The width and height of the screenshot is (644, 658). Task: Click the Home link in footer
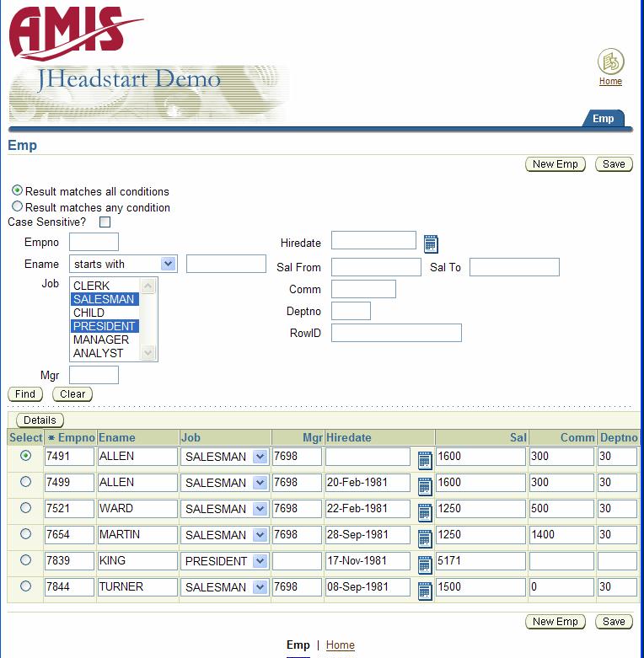click(x=341, y=645)
